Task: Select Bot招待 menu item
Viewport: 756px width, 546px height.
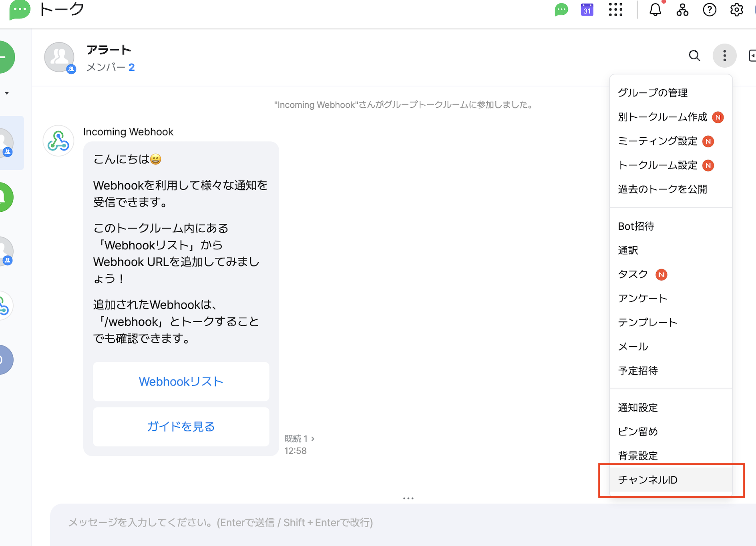Action: pyautogui.click(x=671, y=226)
